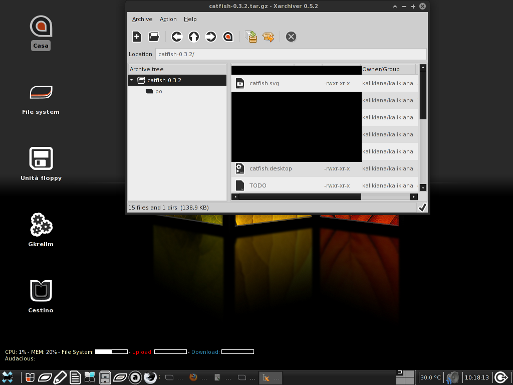Viewport: 513px width, 385px height.
Task: Open the Archive menu
Action: click(142, 19)
